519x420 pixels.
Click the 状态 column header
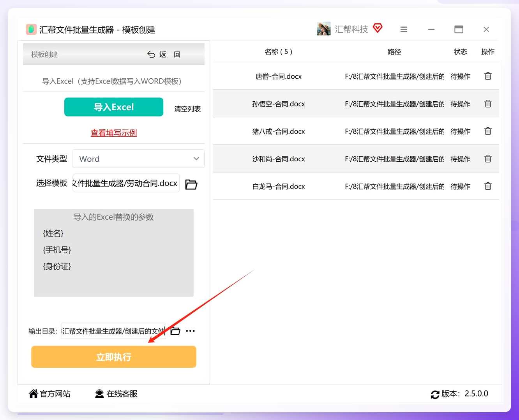pyautogui.click(x=460, y=52)
